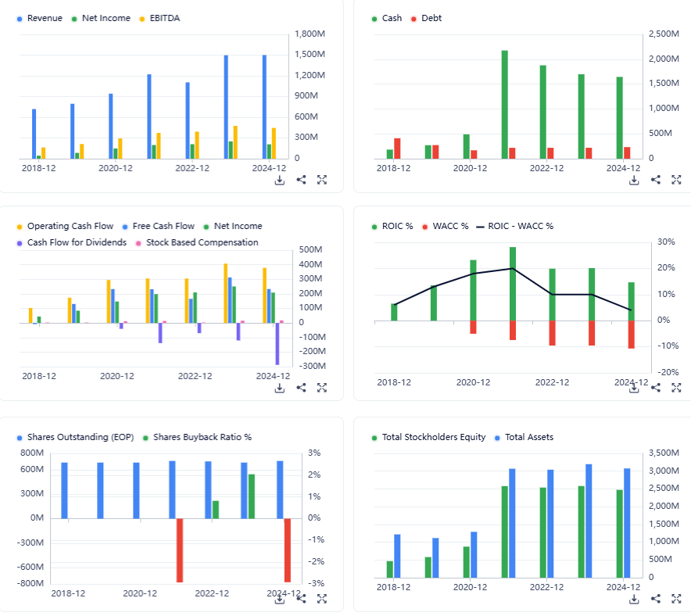Toggle the Cash Flow for Dividends legend
691x616 pixels.
pyautogui.click(x=71, y=243)
